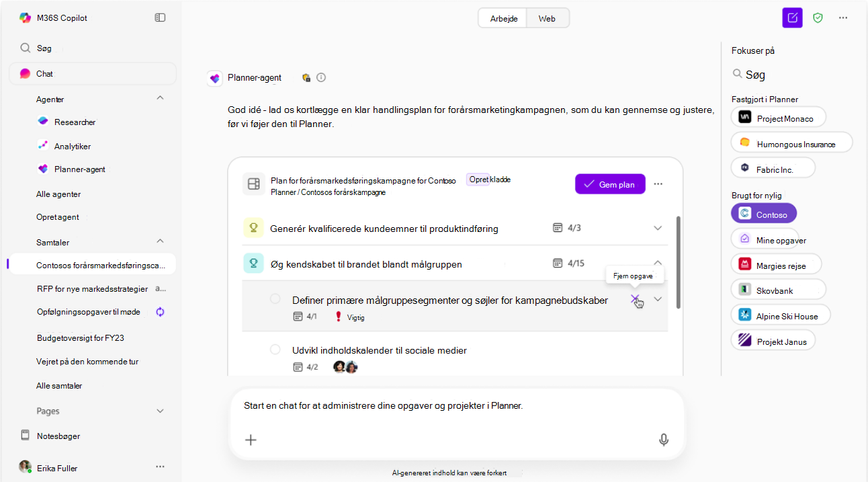Click the green shield protection icon
The height and width of the screenshot is (482, 868).
coord(818,17)
